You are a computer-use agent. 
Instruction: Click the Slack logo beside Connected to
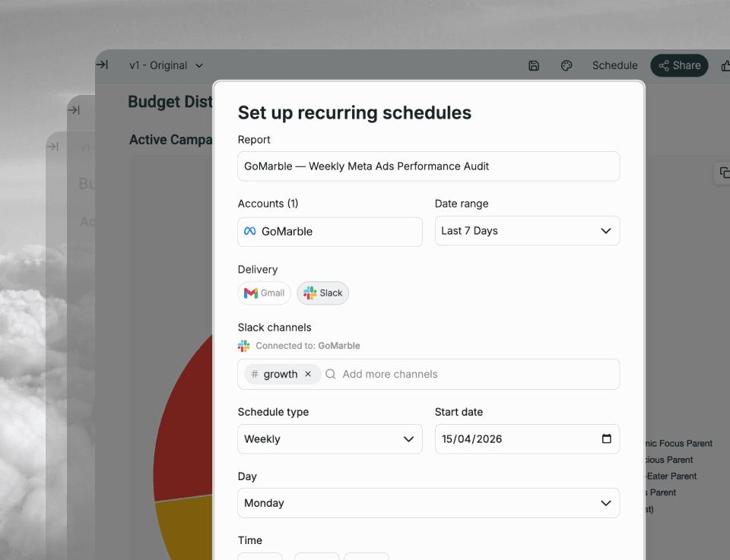(243, 346)
